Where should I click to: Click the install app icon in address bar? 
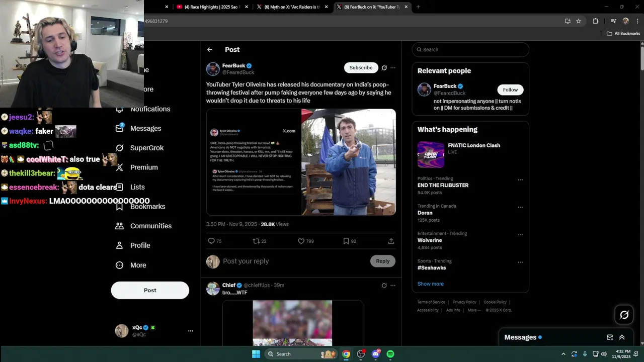[568, 21]
